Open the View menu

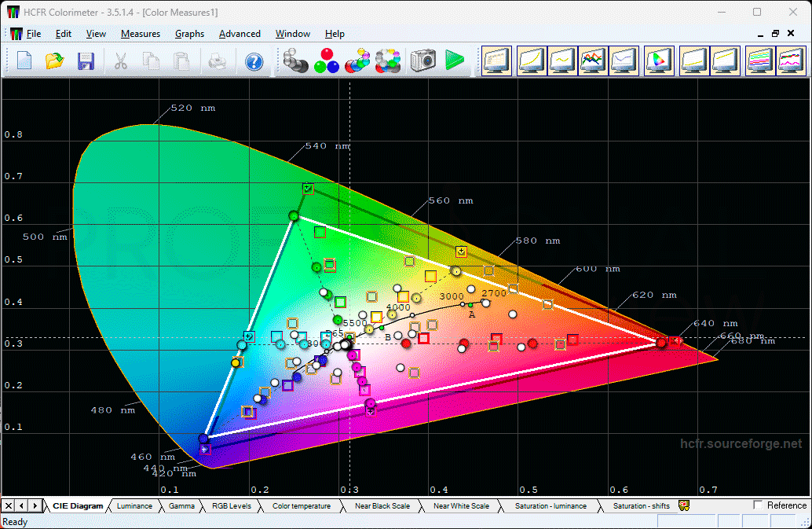[x=96, y=34]
